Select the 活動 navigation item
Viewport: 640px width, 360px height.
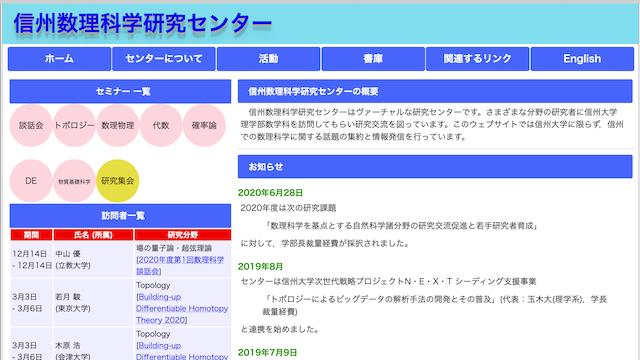pyautogui.click(x=268, y=59)
